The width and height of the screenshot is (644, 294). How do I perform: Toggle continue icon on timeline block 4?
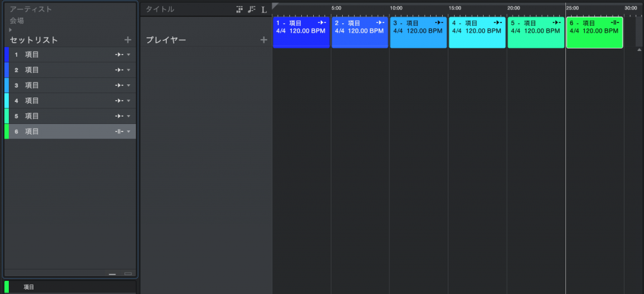pos(498,23)
